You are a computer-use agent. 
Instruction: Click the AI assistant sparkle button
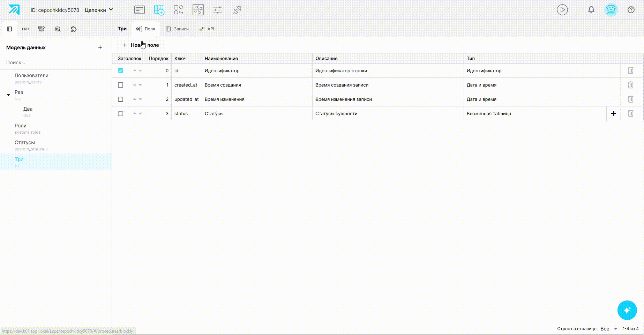[x=627, y=310]
